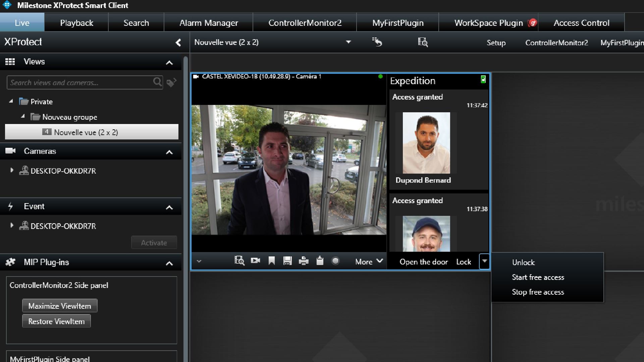Click the Lock button

point(464,262)
